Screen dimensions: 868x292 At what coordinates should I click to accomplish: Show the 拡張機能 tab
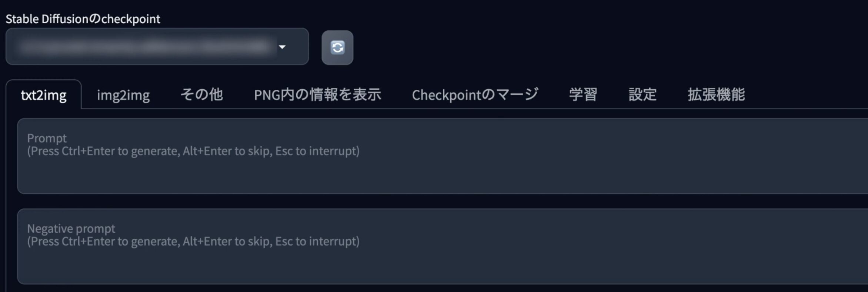(716, 94)
